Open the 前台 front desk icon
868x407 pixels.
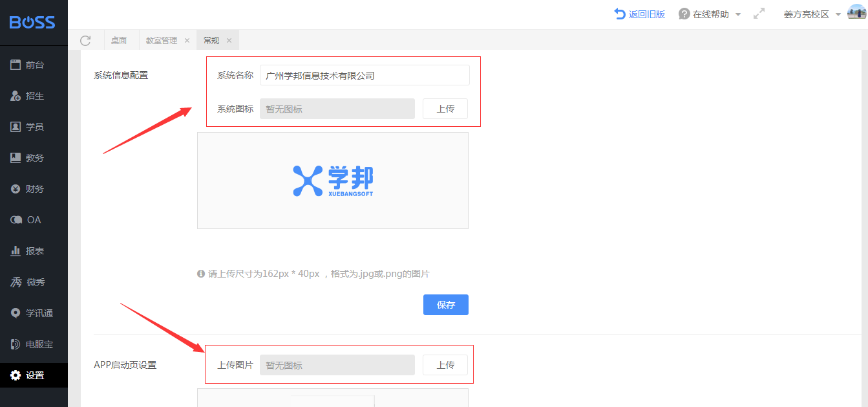pyautogui.click(x=16, y=65)
